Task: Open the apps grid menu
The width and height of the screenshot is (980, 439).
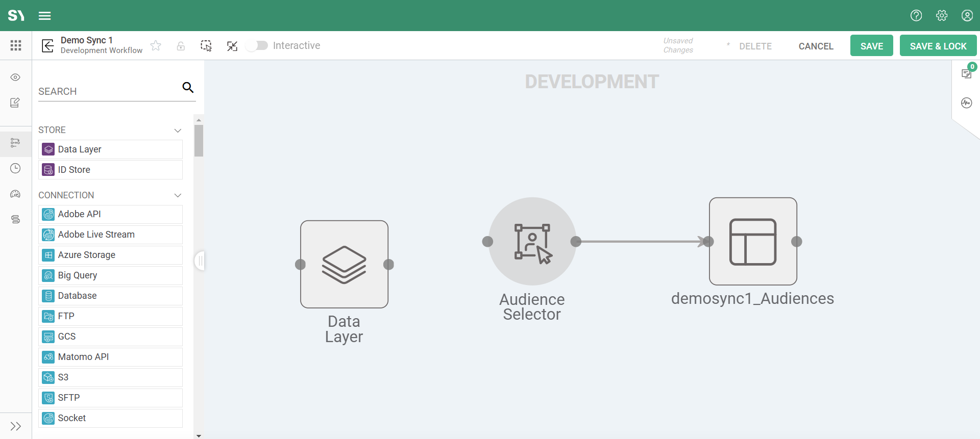Action: pyautogui.click(x=16, y=45)
